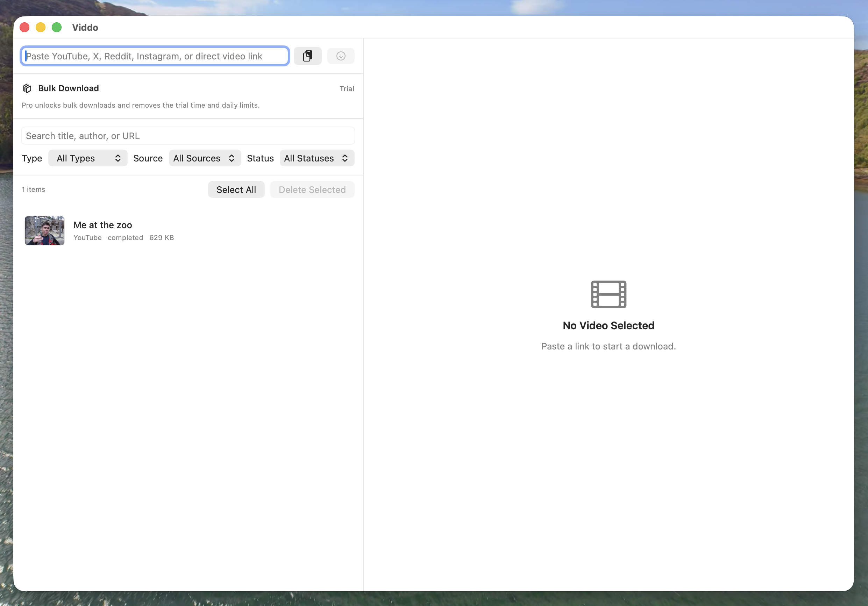
Task: Click the "No Video Selected" heading
Action: pyautogui.click(x=608, y=325)
